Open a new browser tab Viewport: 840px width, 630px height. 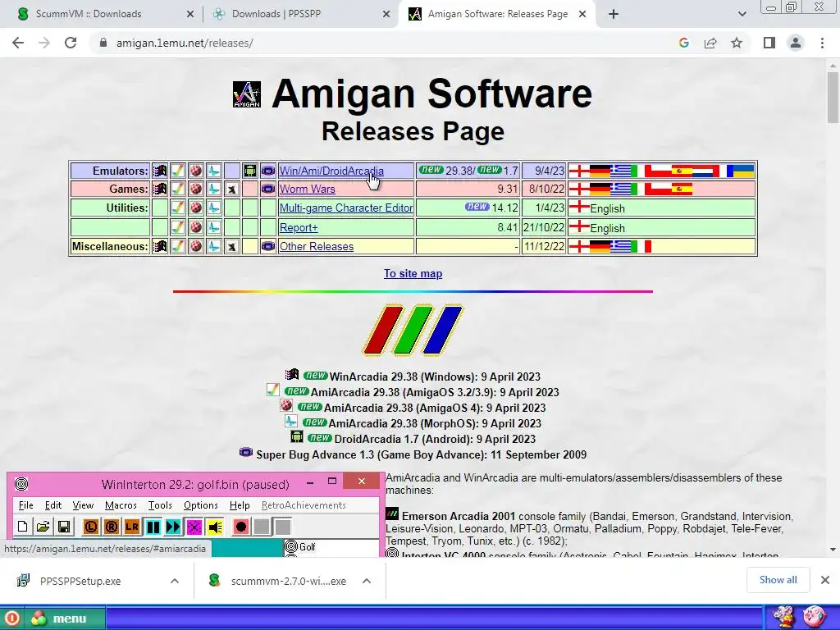coord(614,14)
